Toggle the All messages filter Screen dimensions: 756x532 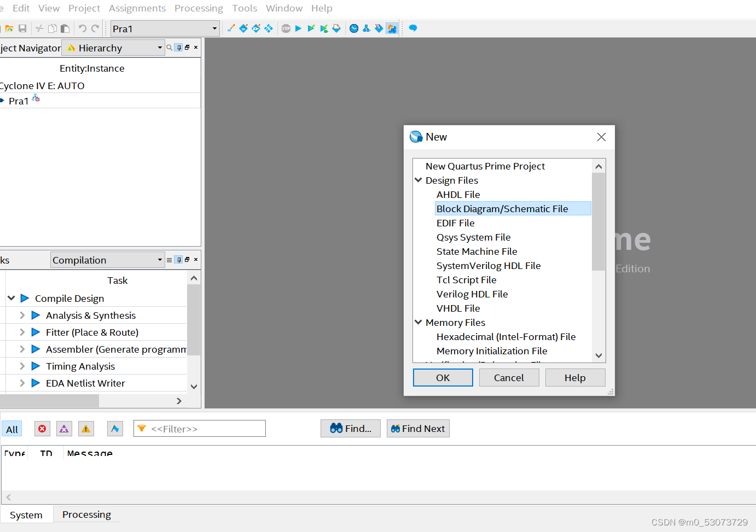[x=12, y=429]
